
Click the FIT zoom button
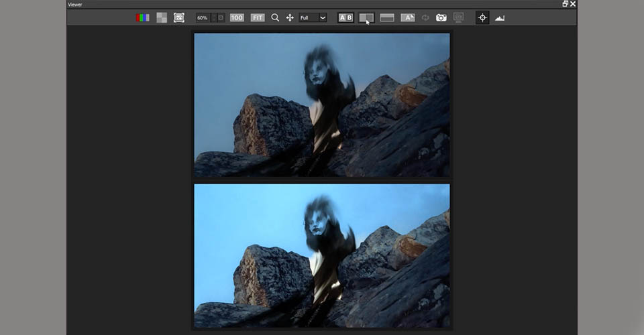click(258, 17)
